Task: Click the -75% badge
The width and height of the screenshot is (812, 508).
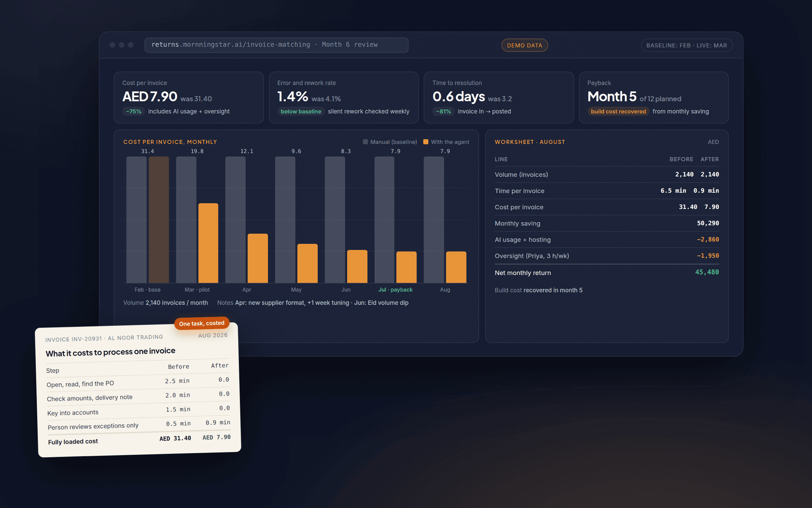Action: point(134,111)
